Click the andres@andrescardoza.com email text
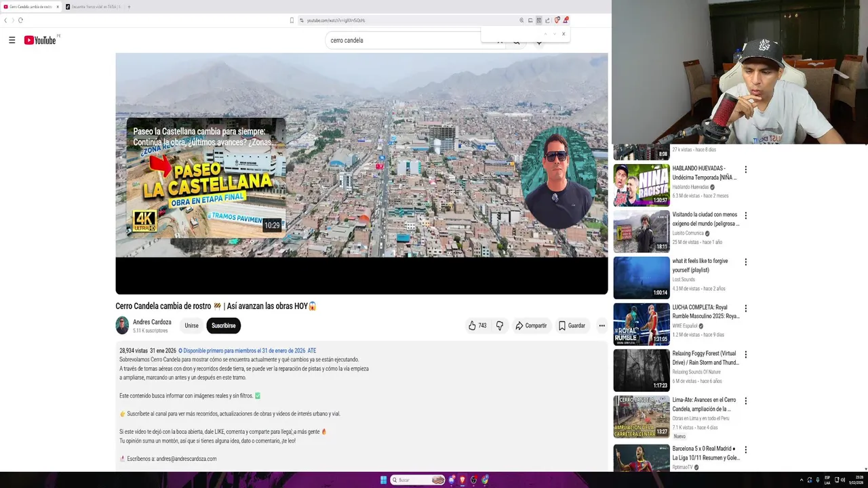Viewport: 868px width, 488px height. [186, 459]
